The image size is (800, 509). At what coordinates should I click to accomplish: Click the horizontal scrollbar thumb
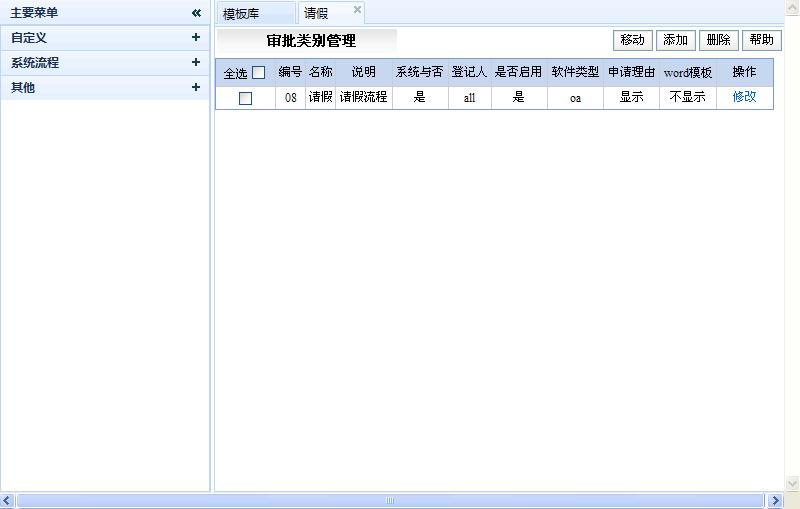point(390,500)
